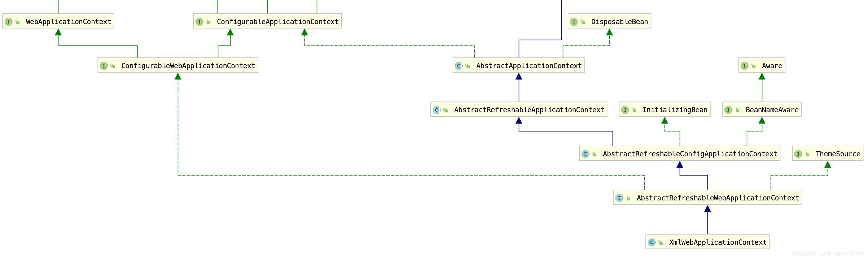Select the Aware interface label
The height and width of the screenshot is (260, 868).
click(x=772, y=66)
